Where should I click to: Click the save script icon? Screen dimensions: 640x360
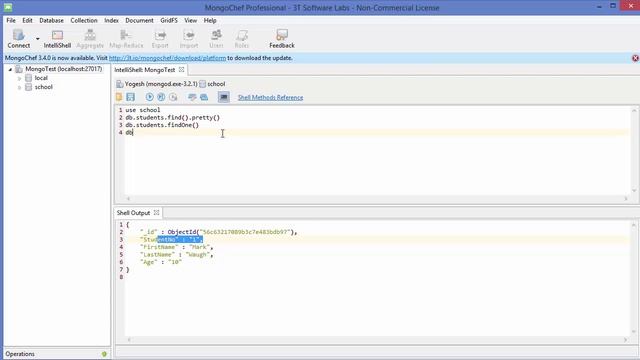tap(130, 97)
